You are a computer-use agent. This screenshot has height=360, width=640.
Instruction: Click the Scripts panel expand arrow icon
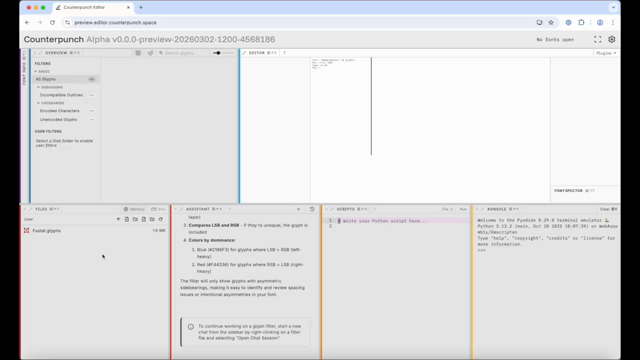[332, 209]
